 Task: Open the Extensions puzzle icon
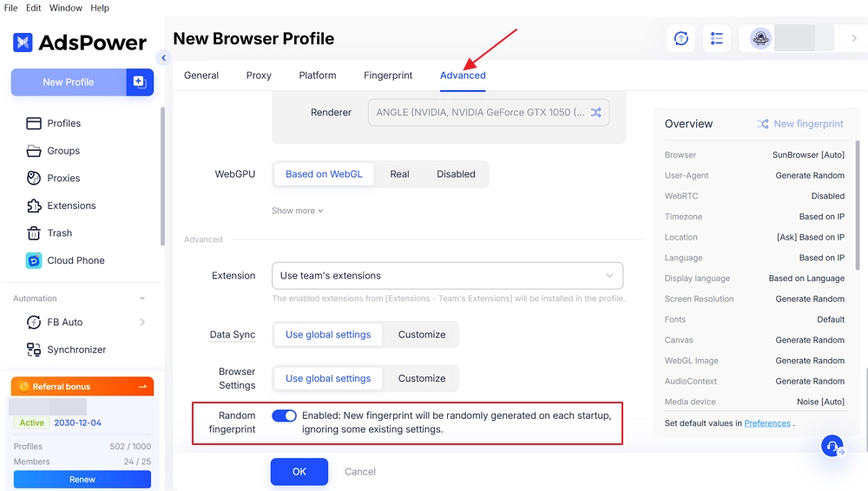coord(34,206)
